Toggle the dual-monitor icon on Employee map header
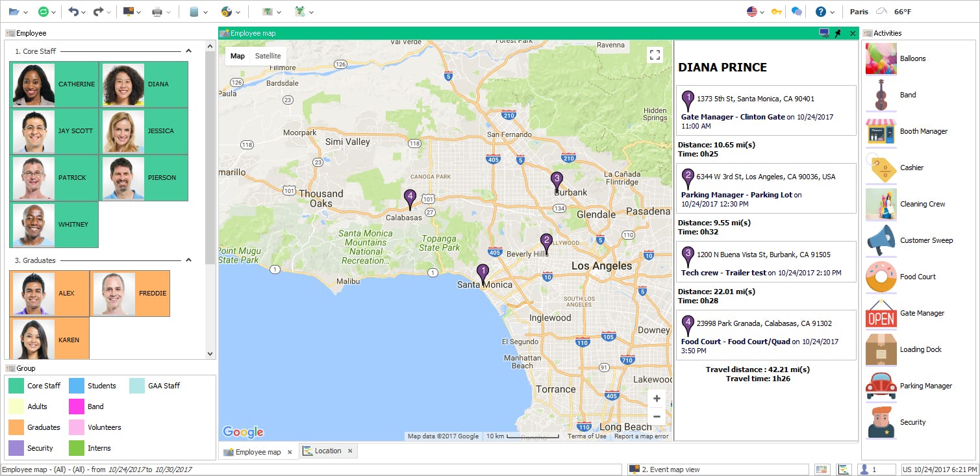This screenshot has width=980, height=476. 823,32
